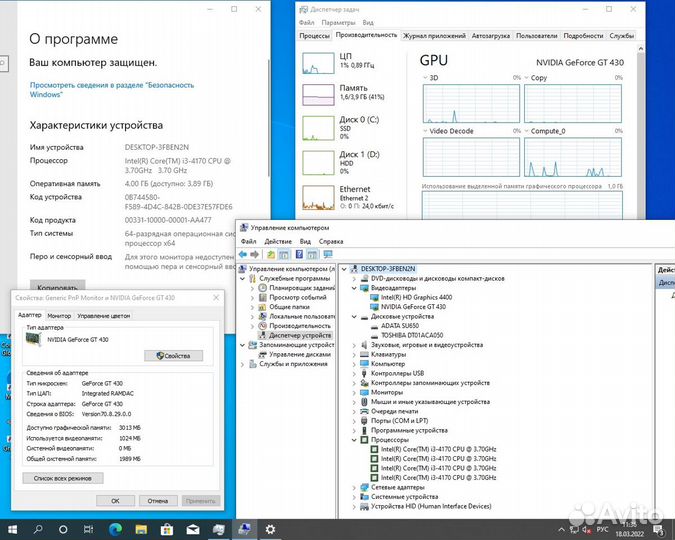This screenshot has width=675, height=540.
Task: Click the Properties button with shield icon
Action: coord(173,356)
